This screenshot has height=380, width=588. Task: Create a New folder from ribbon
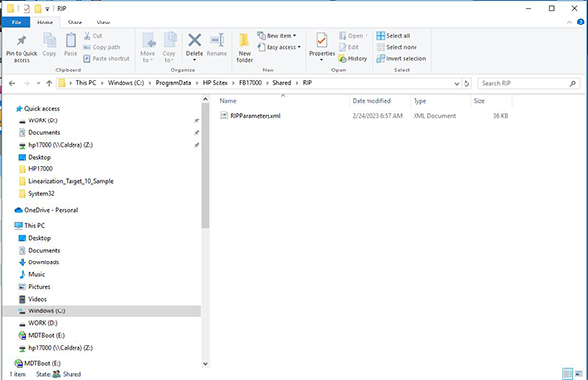click(x=244, y=47)
